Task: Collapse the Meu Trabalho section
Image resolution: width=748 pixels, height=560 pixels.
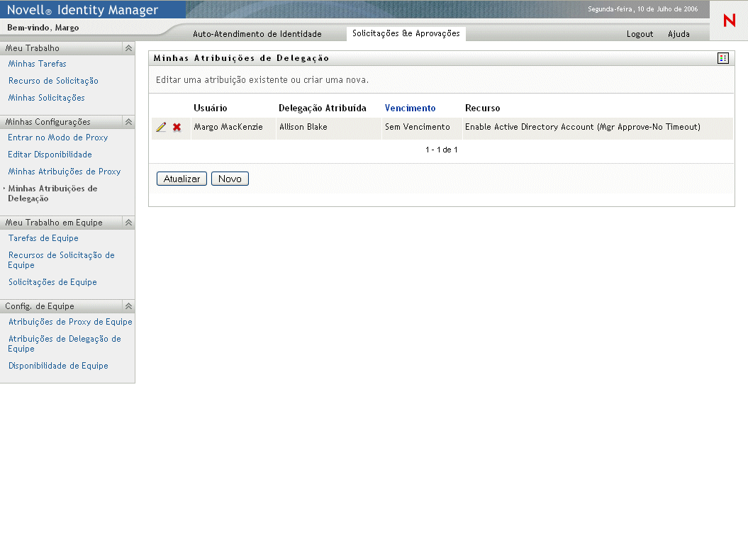Action: 128,48
